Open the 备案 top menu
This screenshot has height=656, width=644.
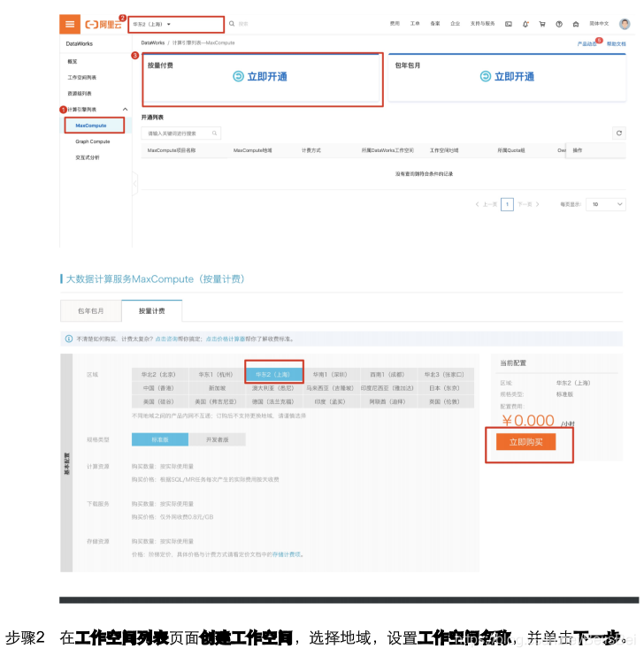(435, 23)
